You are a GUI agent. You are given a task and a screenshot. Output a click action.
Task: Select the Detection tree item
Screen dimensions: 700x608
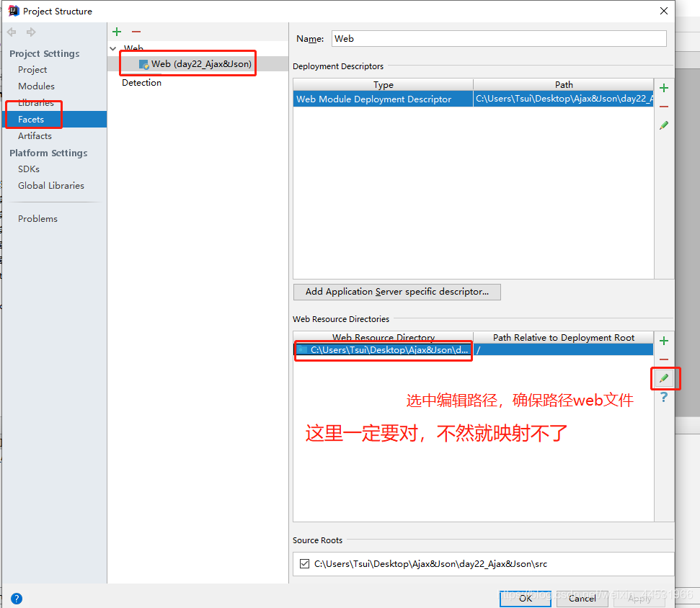(141, 83)
